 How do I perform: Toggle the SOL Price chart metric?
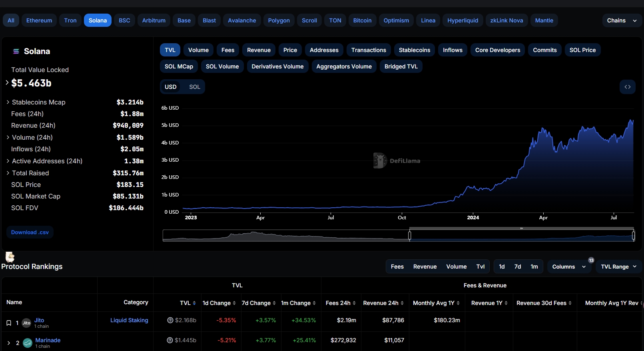point(582,50)
